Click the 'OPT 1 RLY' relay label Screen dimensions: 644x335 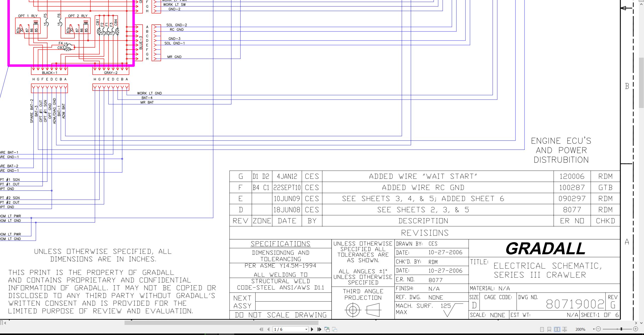tap(28, 16)
